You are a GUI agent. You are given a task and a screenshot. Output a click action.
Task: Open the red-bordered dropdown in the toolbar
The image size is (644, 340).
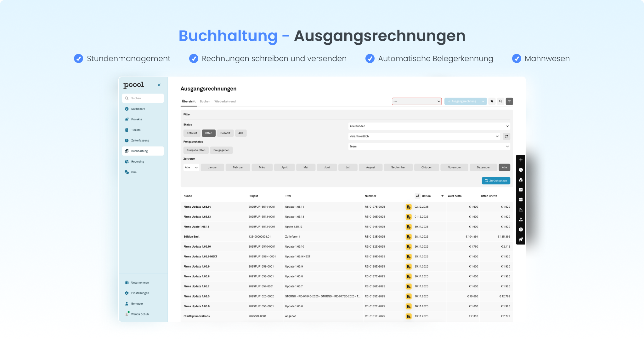click(x=417, y=101)
